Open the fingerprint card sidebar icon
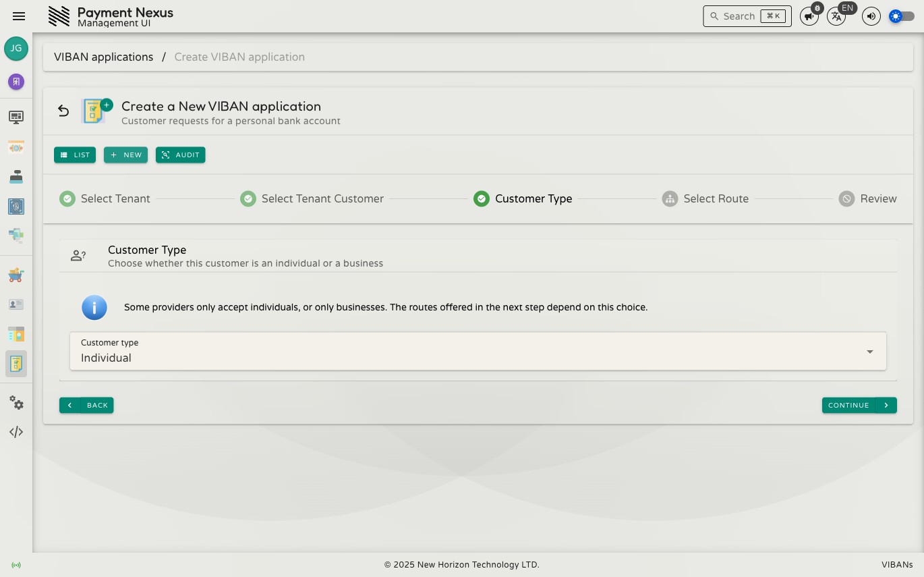This screenshot has height=577, width=924. (x=16, y=207)
